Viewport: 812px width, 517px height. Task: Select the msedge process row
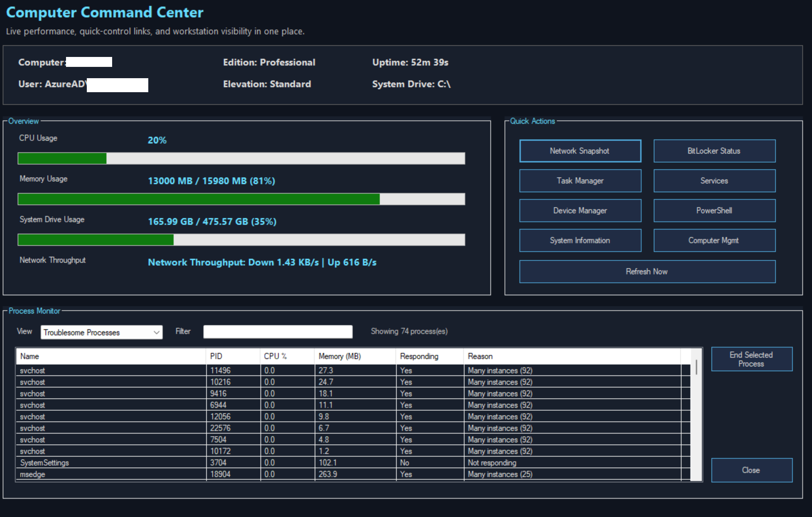click(x=33, y=475)
